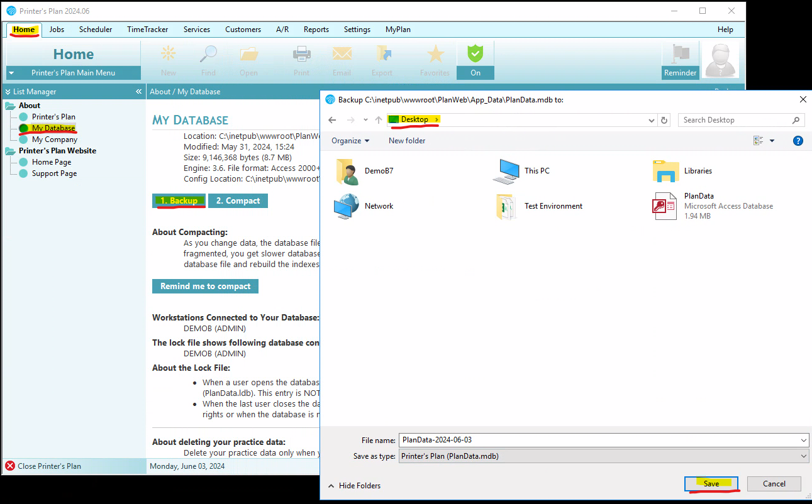This screenshot has height=504, width=812.
Task: Open the A/R menu
Action: [x=282, y=30]
